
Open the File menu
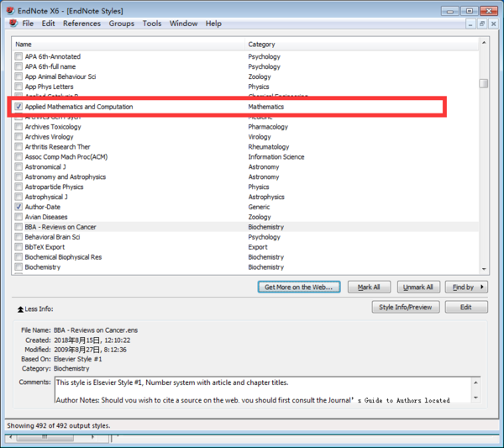[x=28, y=24]
